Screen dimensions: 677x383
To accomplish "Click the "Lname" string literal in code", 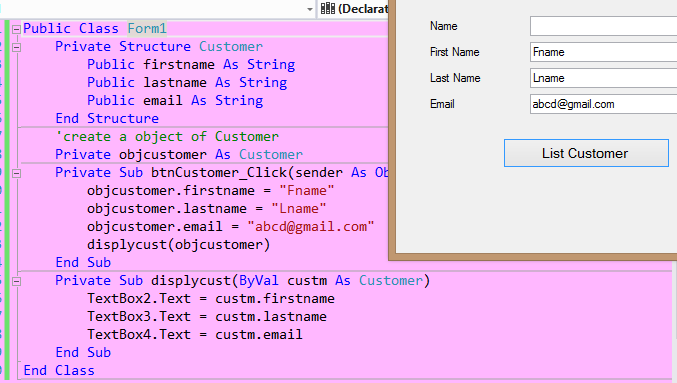I will click(x=299, y=209).
